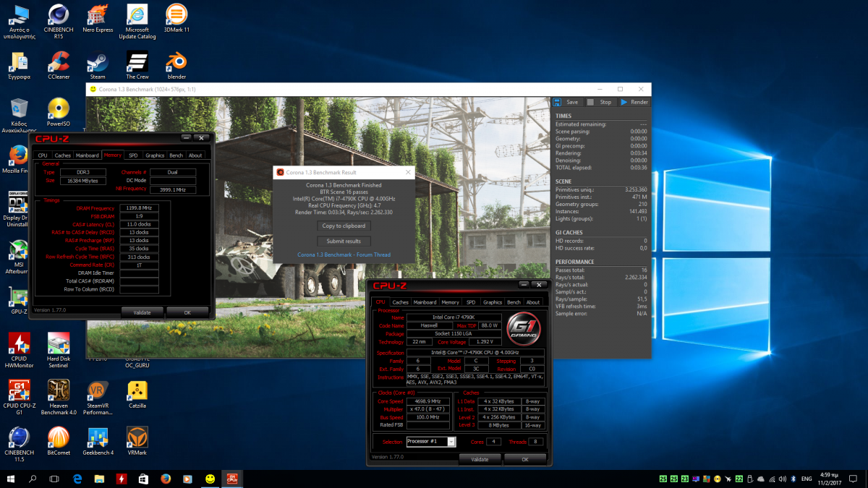Open the CINEBENCH R15 desktop icon
The height and width of the screenshot is (488, 868).
coord(59,19)
